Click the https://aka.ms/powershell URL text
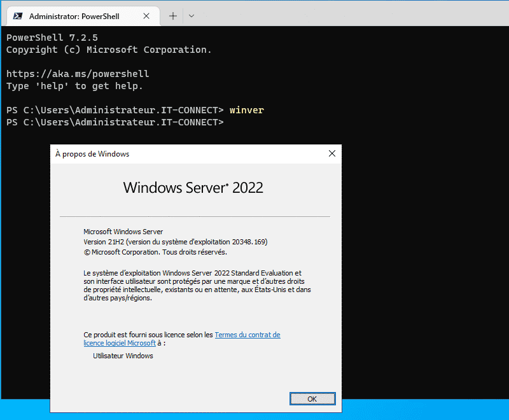 (x=78, y=73)
